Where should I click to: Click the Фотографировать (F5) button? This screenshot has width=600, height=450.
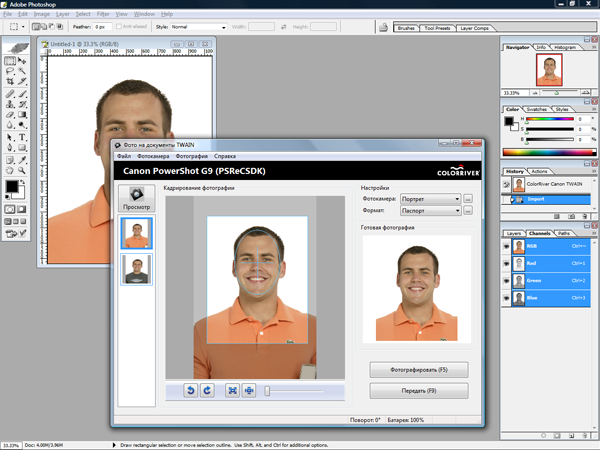click(x=419, y=370)
